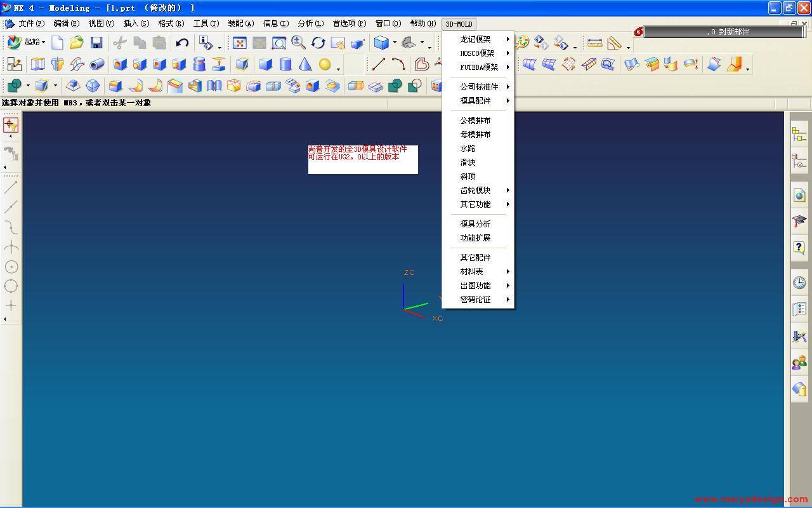Open the Assembly Navigator in the right sidebar
Viewport: 812px width, 508px height.
799,134
